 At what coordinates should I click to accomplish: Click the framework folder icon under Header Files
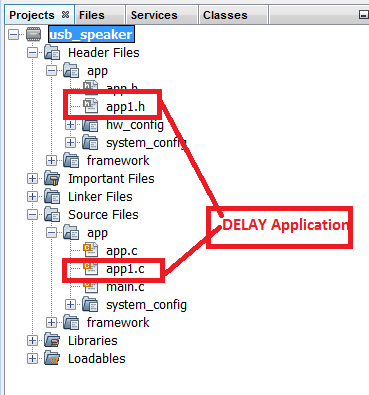pyautogui.click(x=71, y=161)
